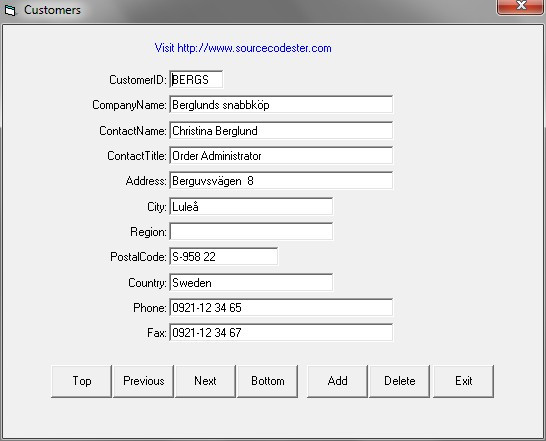546x441 pixels.
Task: Click the ContactTitle: label
Action: point(137,156)
